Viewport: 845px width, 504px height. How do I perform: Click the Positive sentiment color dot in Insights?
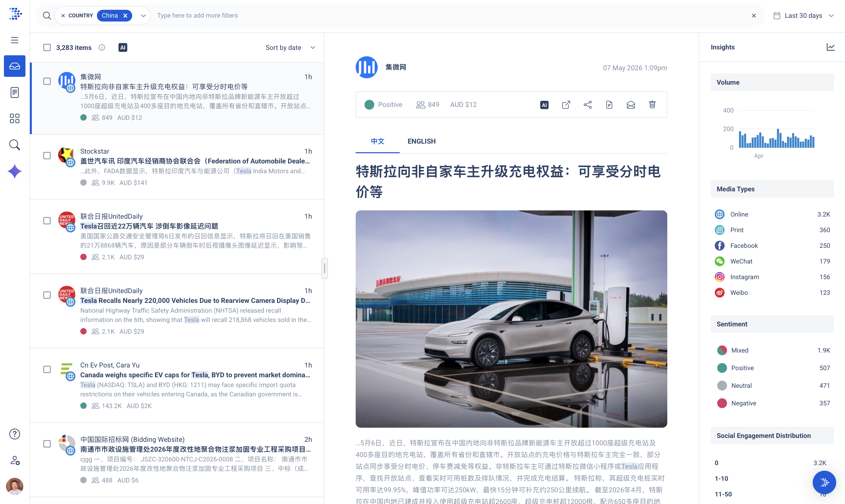[722, 368]
